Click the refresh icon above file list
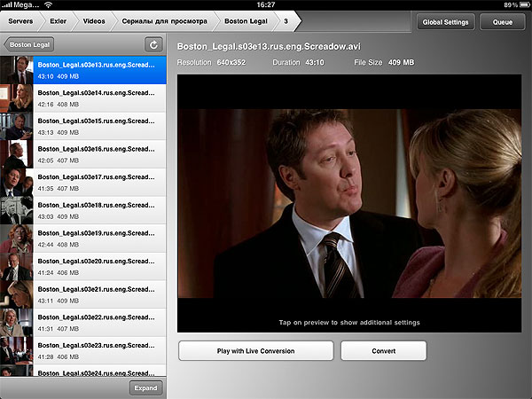 pyautogui.click(x=154, y=44)
